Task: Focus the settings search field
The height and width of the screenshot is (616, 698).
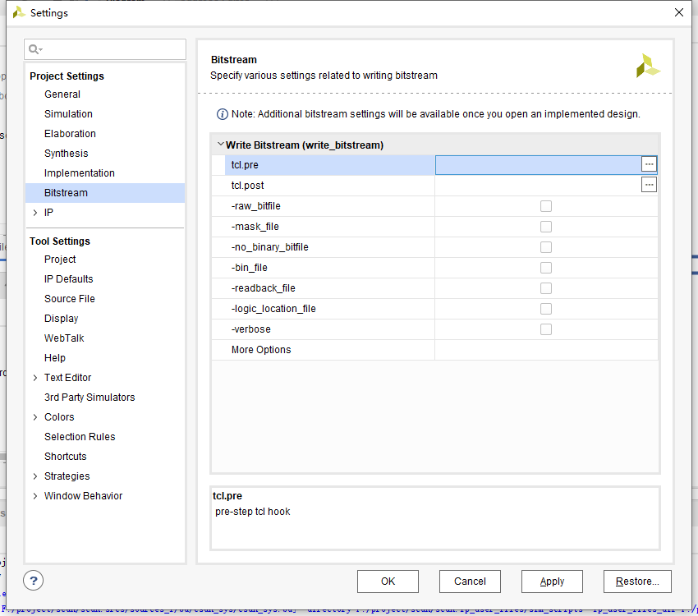Action: (x=105, y=49)
